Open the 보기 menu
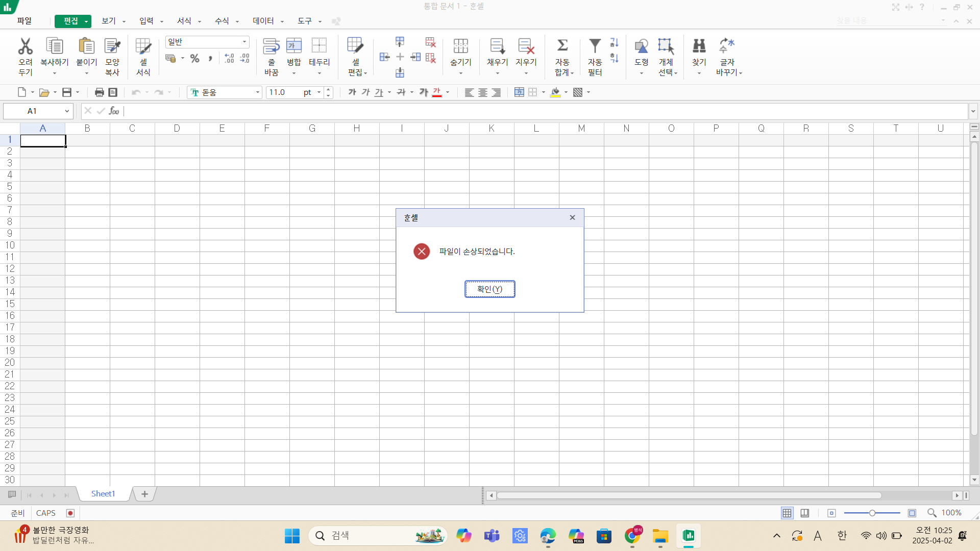Viewport: 980px width, 551px height. click(x=108, y=21)
